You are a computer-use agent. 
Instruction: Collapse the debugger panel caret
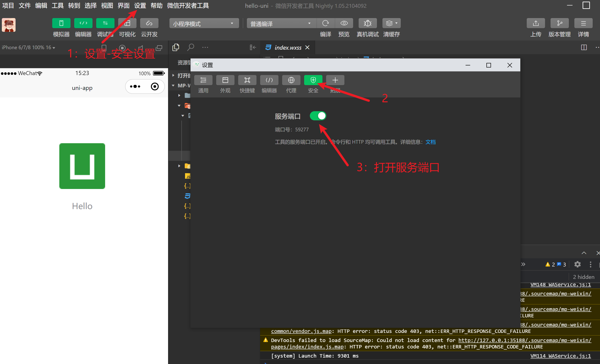(x=584, y=253)
